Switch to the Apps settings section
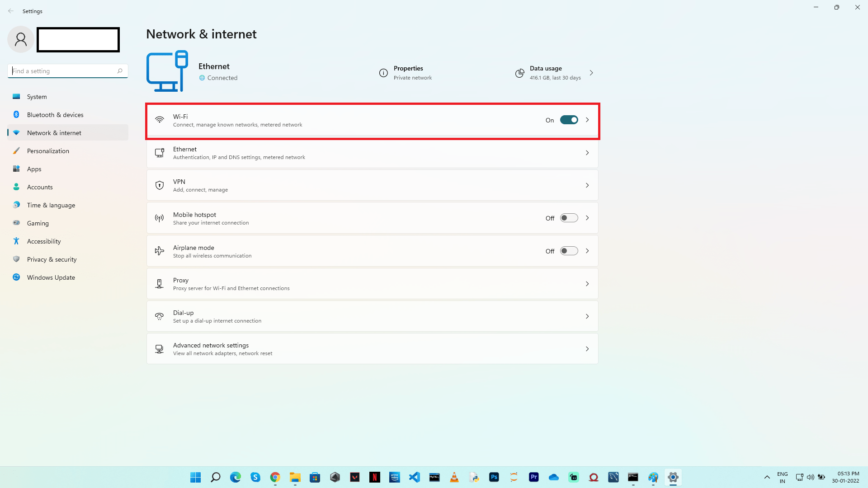 [x=34, y=169]
